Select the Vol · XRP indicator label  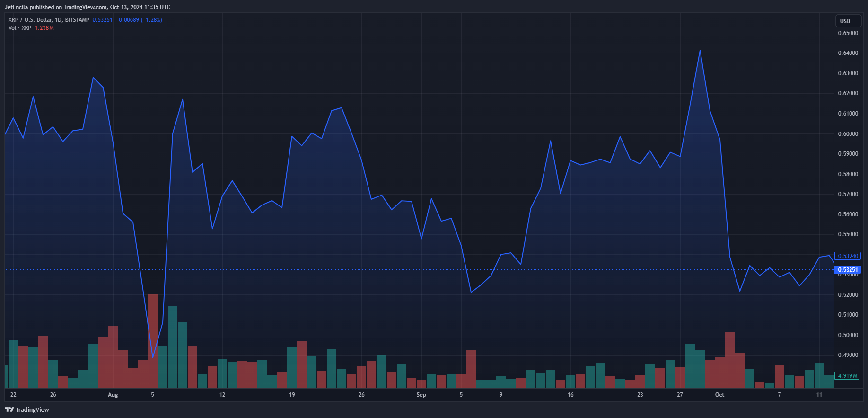pyautogui.click(x=20, y=28)
